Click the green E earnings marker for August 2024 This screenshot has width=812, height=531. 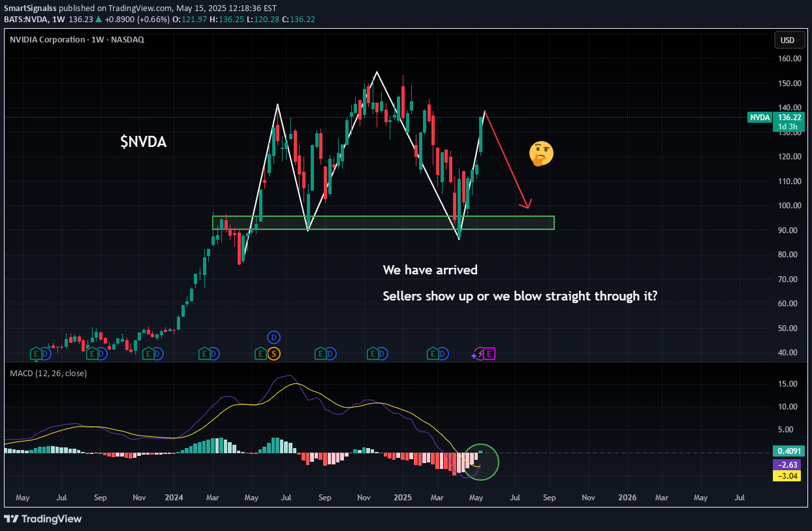coord(320,354)
